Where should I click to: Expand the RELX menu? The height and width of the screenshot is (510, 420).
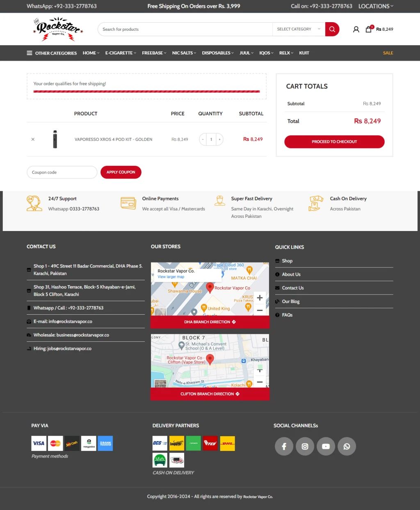(x=286, y=53)
